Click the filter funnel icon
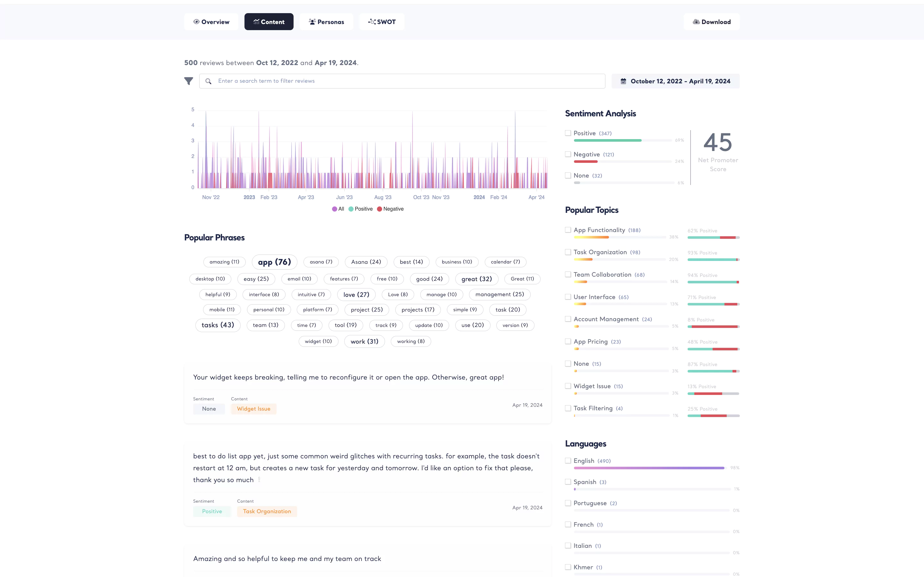Screen dimensions: 924x577 click(x=189, y=81)
